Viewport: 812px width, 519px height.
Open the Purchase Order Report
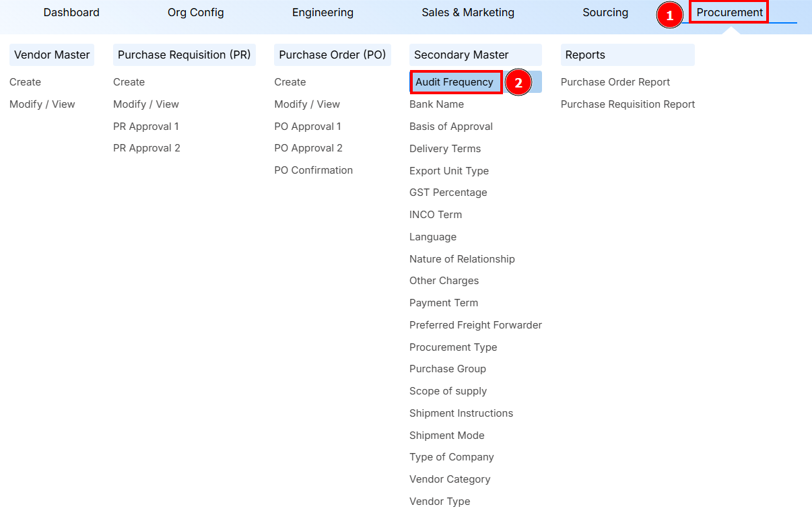pyautogui.click(x=615, y=81)
